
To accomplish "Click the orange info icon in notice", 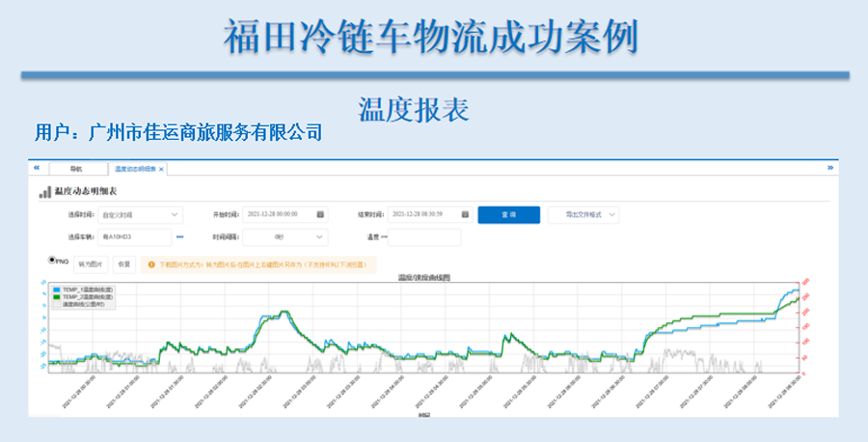I will click(151, 264).
